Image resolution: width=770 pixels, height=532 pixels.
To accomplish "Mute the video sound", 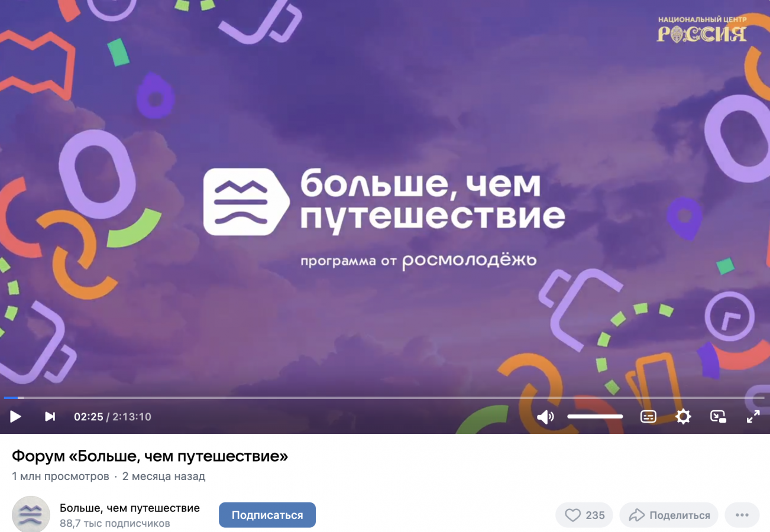I will coord(545,417).
